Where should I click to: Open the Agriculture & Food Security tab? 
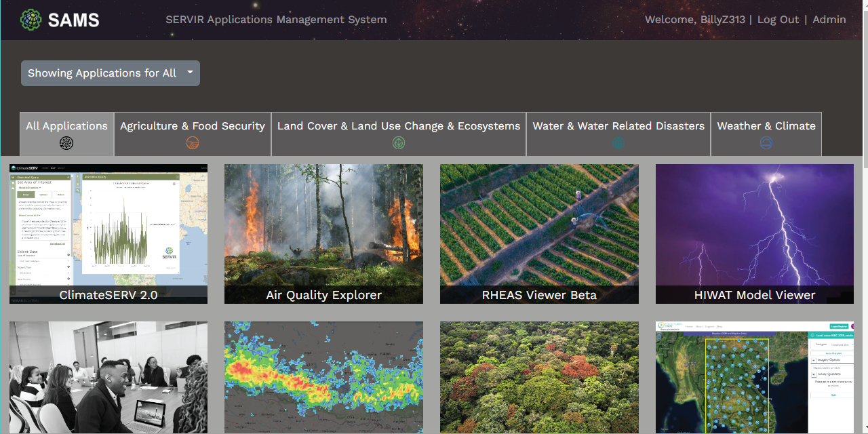pyautogui.click(x=192, y=125)
